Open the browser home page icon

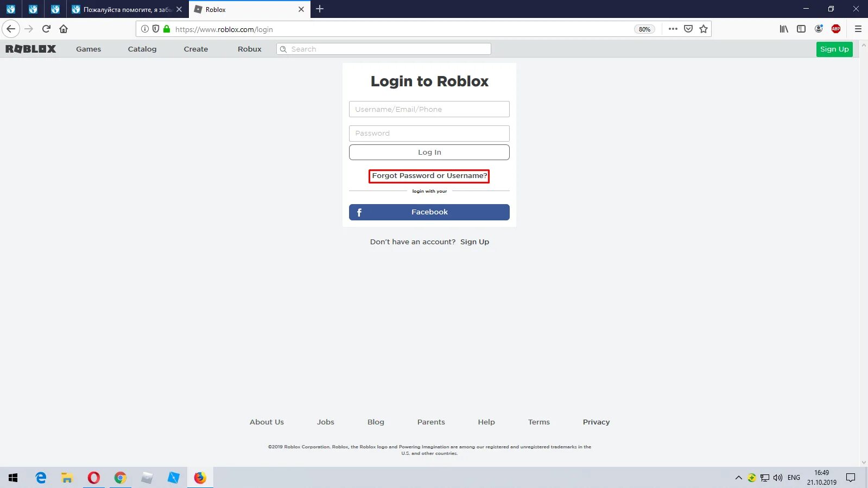(x=64, y=29)
